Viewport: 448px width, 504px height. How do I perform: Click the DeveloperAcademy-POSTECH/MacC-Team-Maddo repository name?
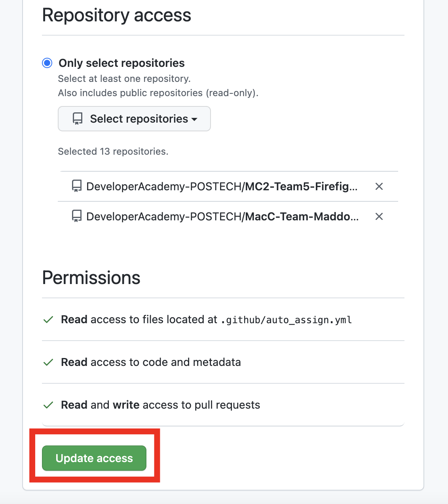(222, 216)
